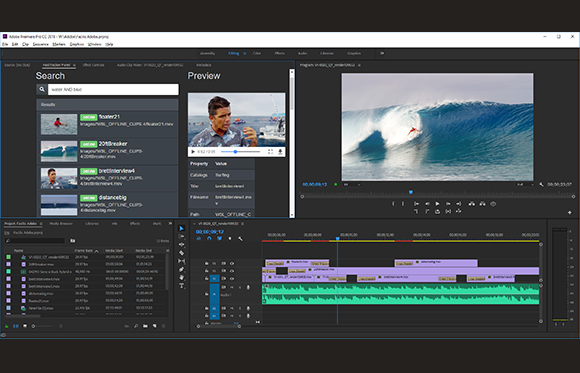Open the Window menu
Viewport: 580px width, 373px height.
94,44
